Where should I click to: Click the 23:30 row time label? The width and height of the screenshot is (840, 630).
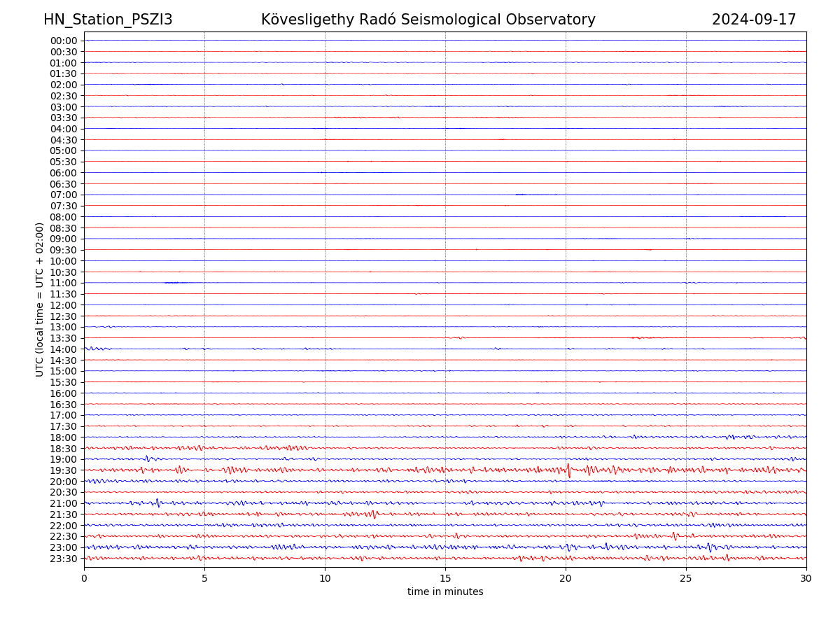64,559
